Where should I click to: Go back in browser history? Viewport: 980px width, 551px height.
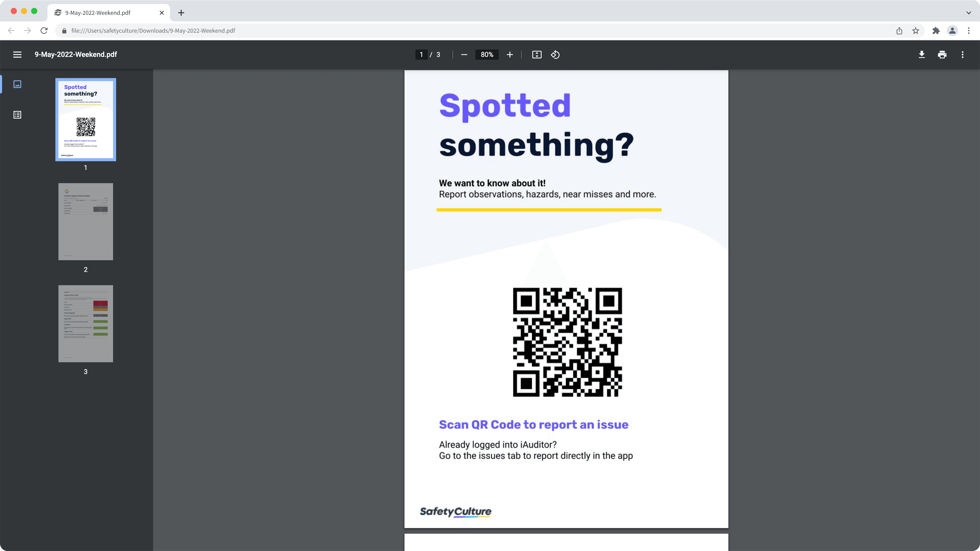[x=11, y=30]
